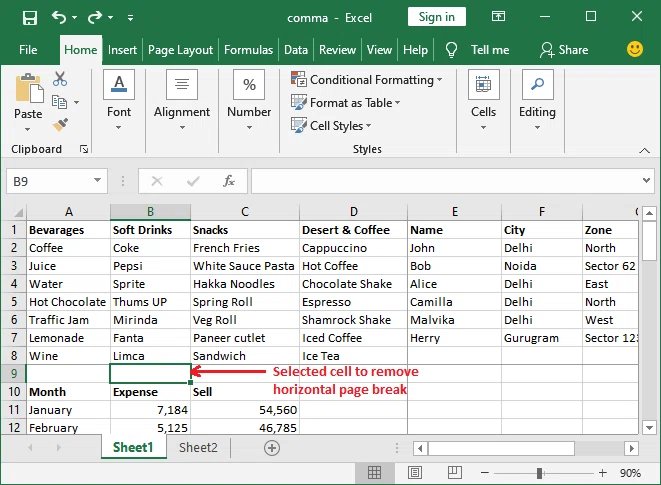Click the Insert Function fx icon
Viewport: 661px width, 485px height.
228,181
